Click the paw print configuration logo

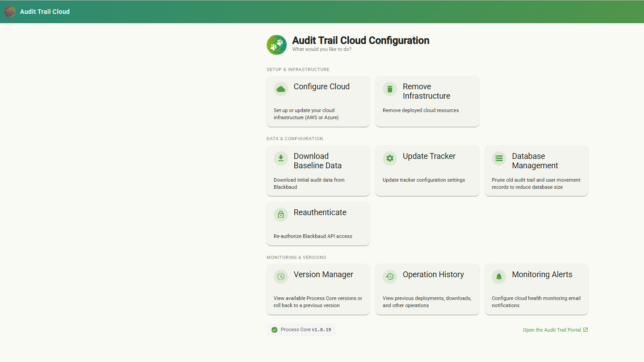(276, 45)
